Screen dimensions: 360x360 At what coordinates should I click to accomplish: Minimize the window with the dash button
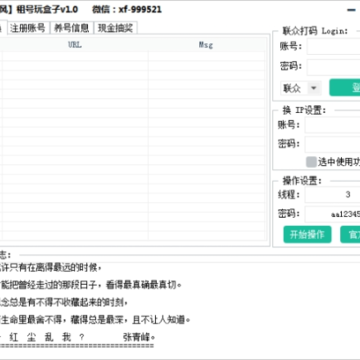click(x=351, y=10)
